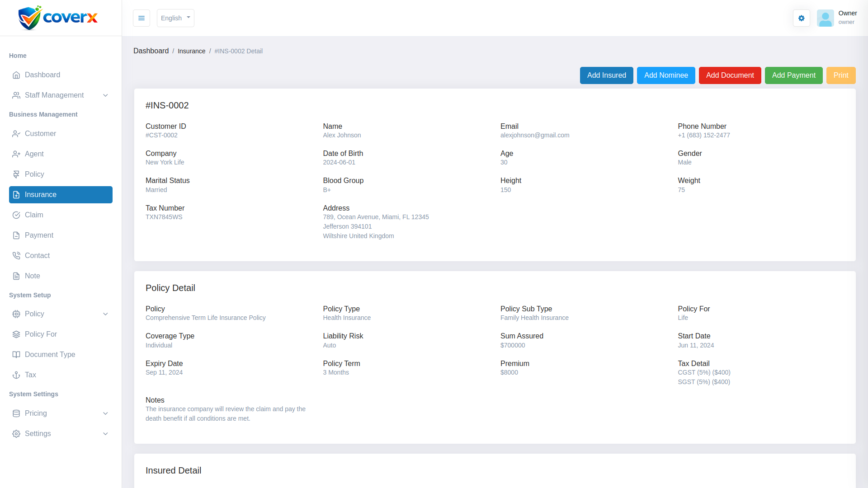Open the English language dropdown
This screenshot has height=488, width=868.
175,18
